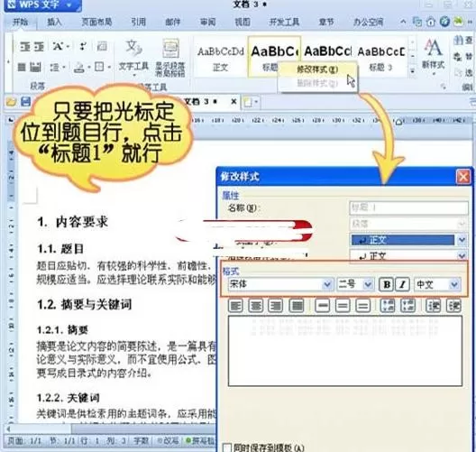
Task: Choose 修改样式 in the context menu
Action: tap(317, 69)
